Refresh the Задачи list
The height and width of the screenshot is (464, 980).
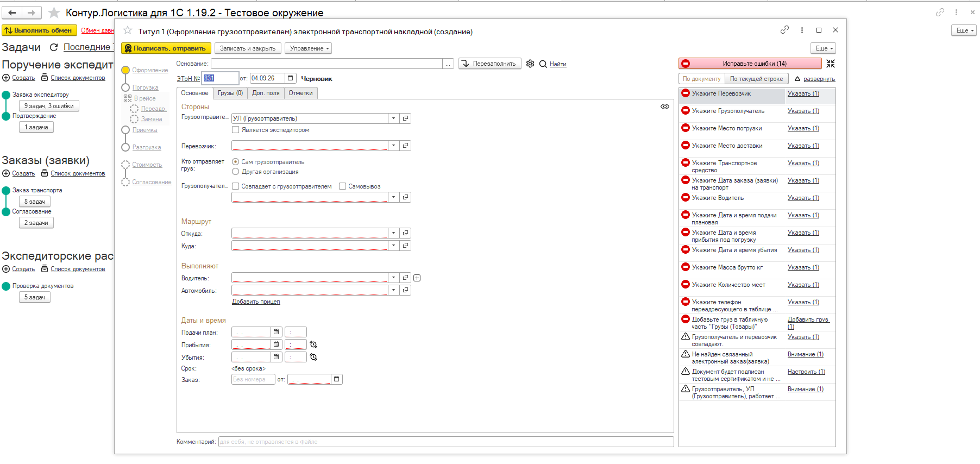point(53,47)
